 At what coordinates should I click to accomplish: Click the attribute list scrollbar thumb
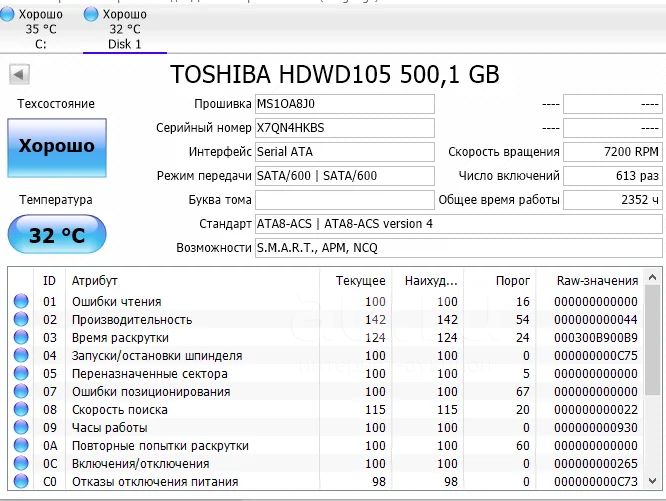(x=653, y=341)
